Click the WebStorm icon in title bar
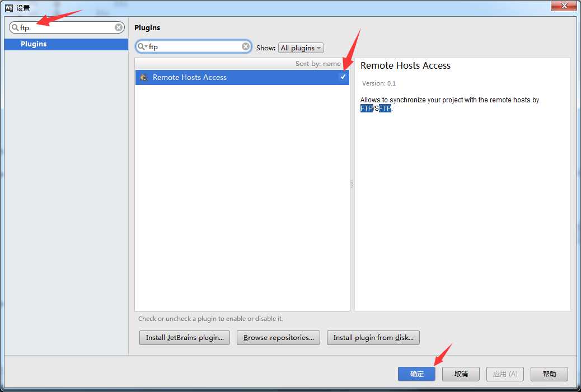Screen dimensions: 581x392 [9, 8]
